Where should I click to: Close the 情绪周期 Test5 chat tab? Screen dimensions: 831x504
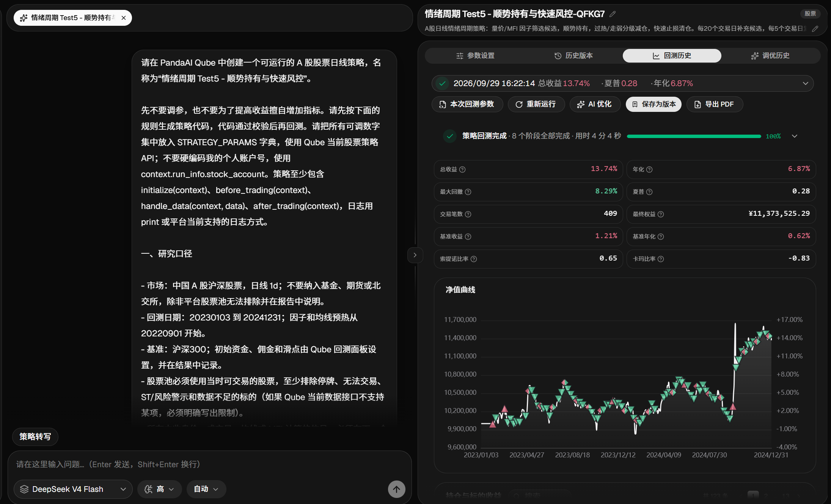(124, 18)
